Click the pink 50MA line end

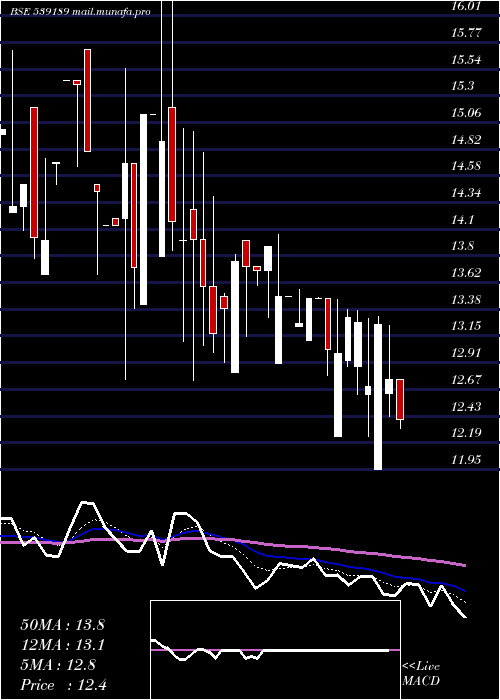click(464, 565)
